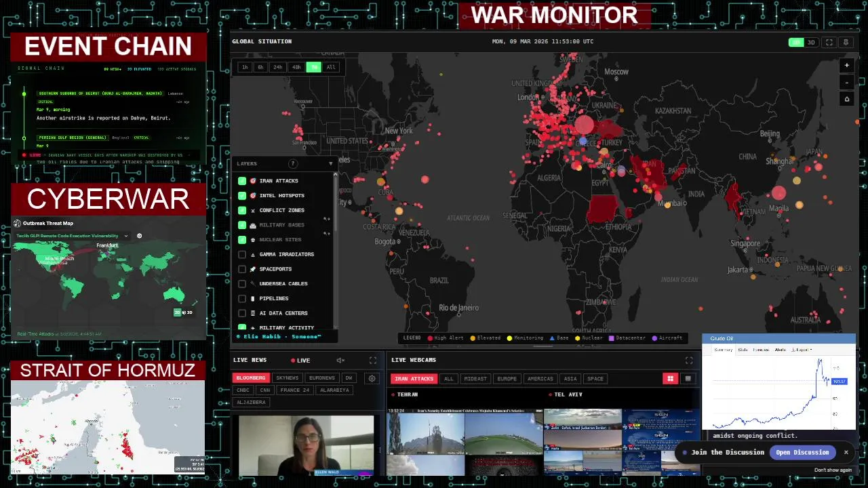Expand the Live News panel to fullscreen
This screenshot has width=868, height=488.
(x=372, y=360)
